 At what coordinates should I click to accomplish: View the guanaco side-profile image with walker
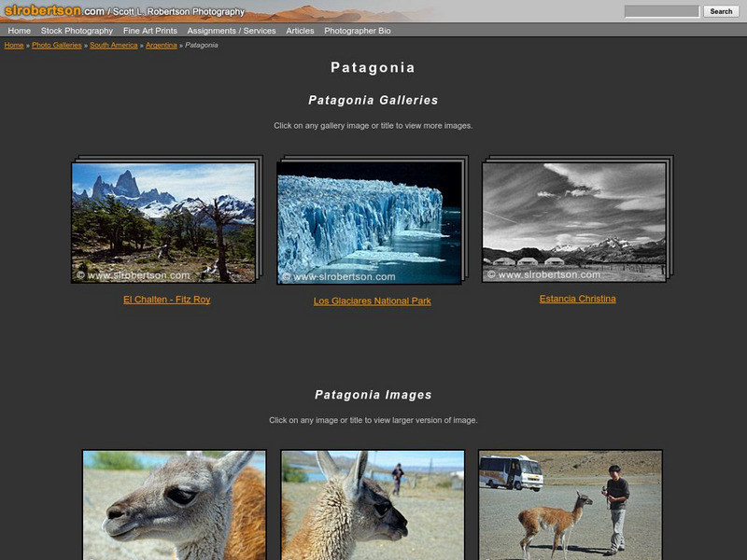click(x=373, y=505)
